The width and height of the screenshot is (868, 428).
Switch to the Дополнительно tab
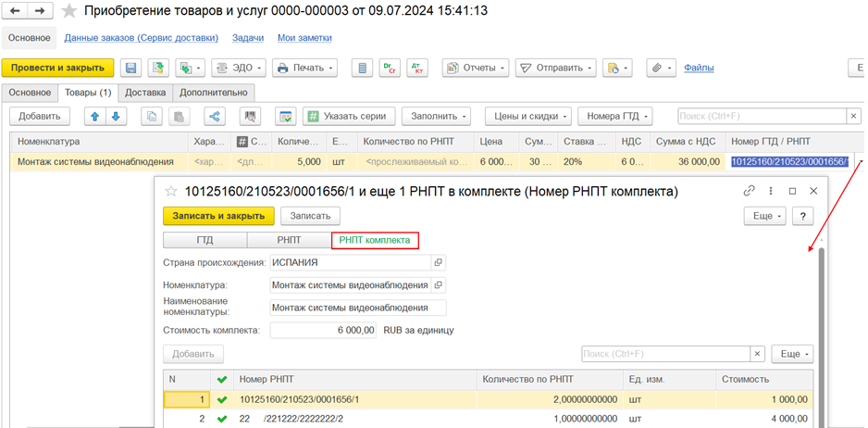(213, 93)
